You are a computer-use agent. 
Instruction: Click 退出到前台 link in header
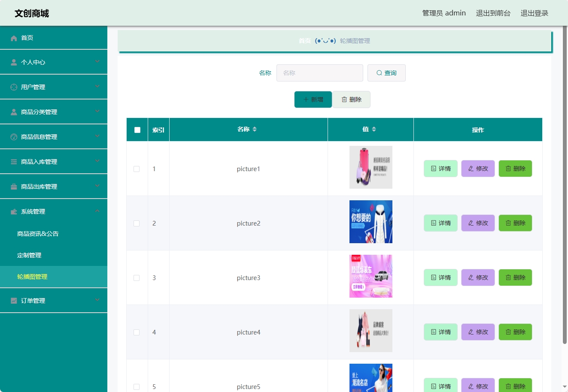coord(493,13)
